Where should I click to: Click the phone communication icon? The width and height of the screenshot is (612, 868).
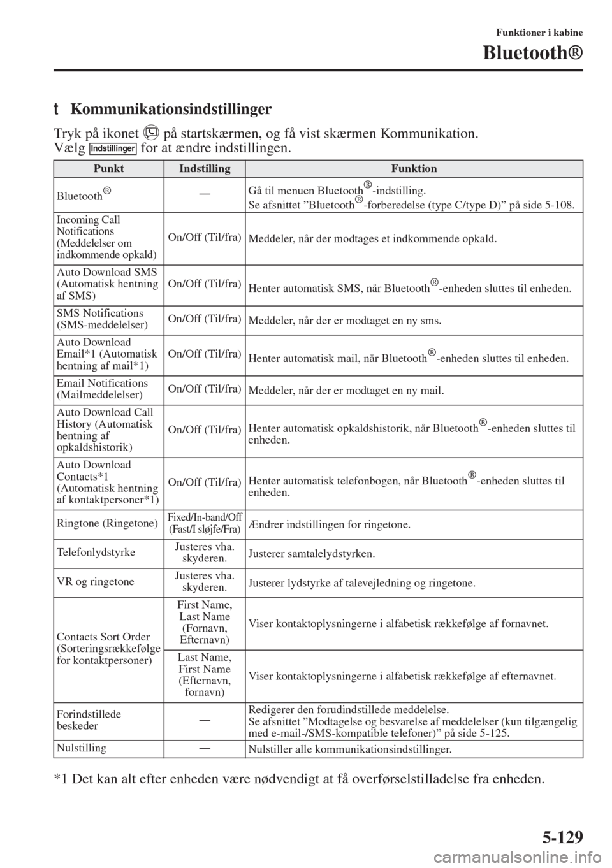point(151,133)
